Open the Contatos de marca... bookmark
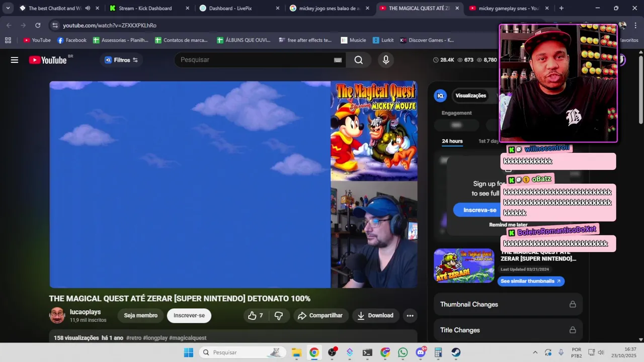Viewport: 644px width, 362px height. coord(183,40)
